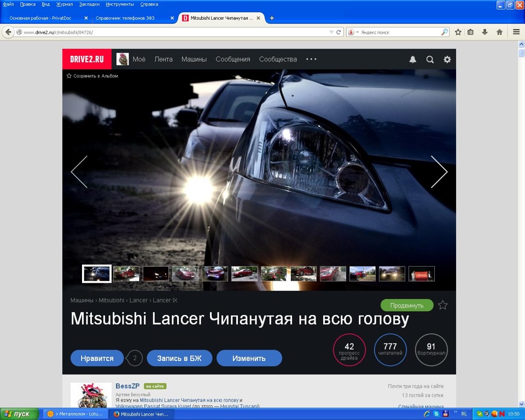Open Справка menu
Image resolution: width=525 pixels, height=420 pixels.
149,4
